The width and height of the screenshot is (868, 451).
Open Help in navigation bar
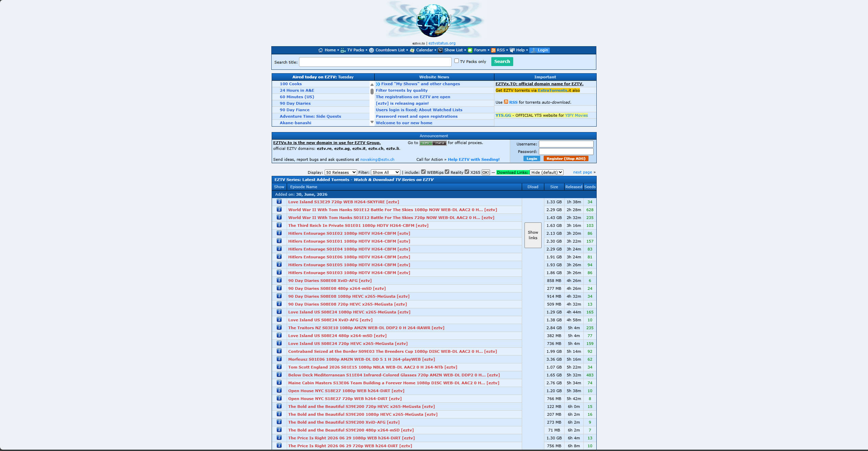click(x=520, y=50)
